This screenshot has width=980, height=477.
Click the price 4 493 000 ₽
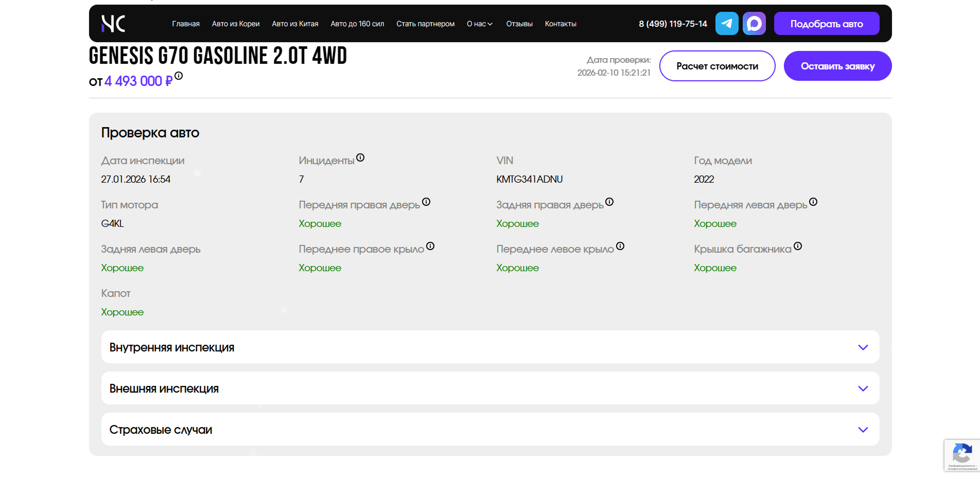[x=138, y=81]
